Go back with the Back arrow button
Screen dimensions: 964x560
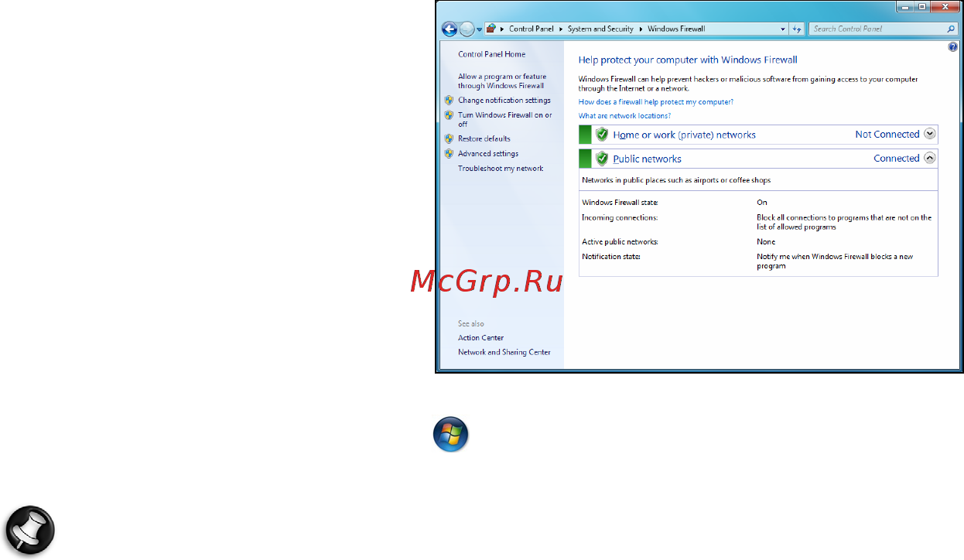[450, 29]
